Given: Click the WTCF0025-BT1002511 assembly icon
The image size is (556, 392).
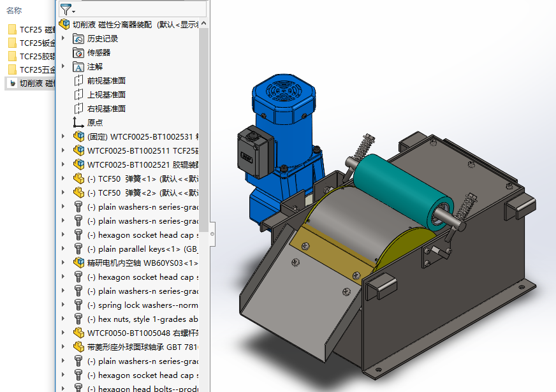Looking at the screenshot, I should pos(78,150).
